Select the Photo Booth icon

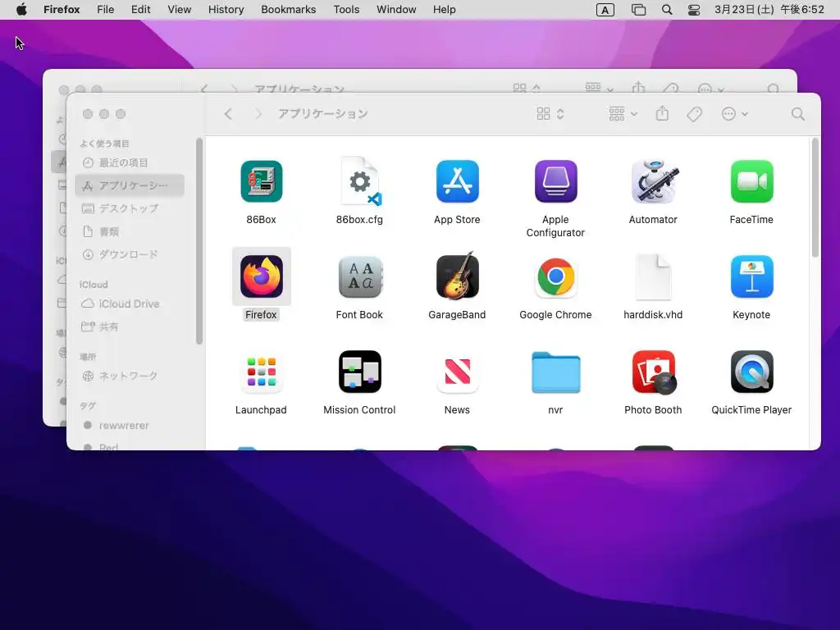pyautogui.click(x=653, y=372)
